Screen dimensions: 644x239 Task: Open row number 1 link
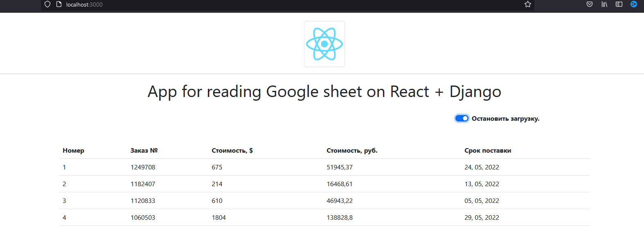pos(64,167)
